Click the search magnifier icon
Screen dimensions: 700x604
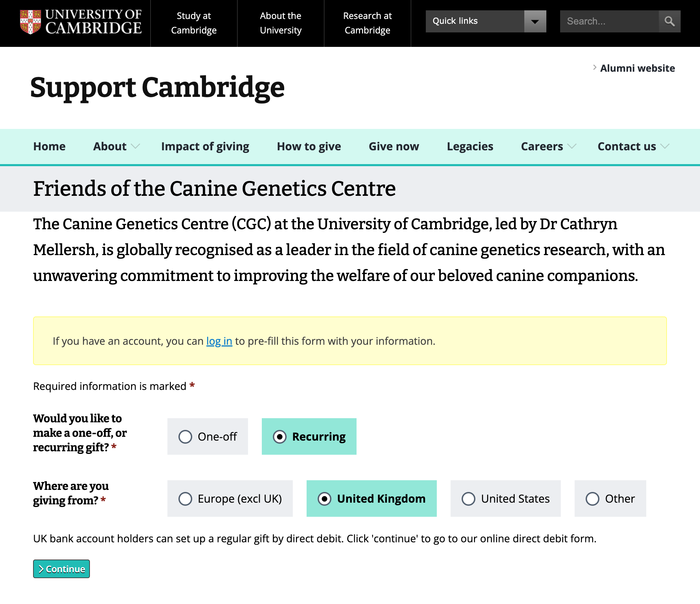click(x=669, y=21)
